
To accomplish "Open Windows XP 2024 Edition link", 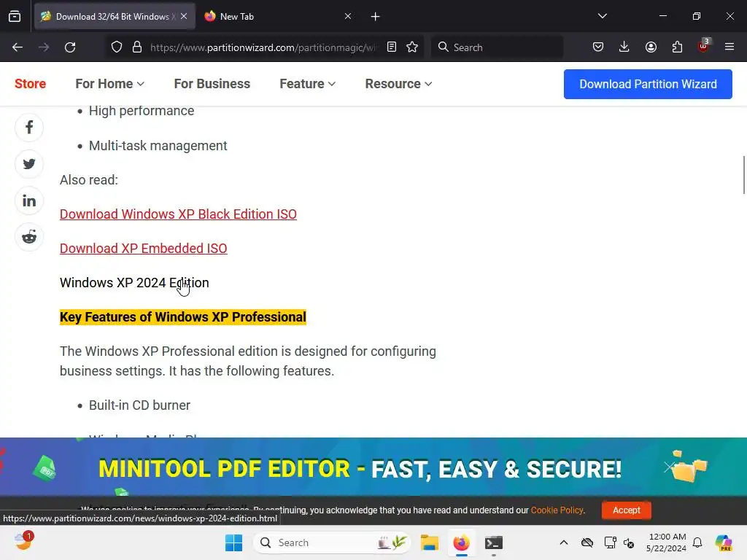I will [x=134, y=283].
